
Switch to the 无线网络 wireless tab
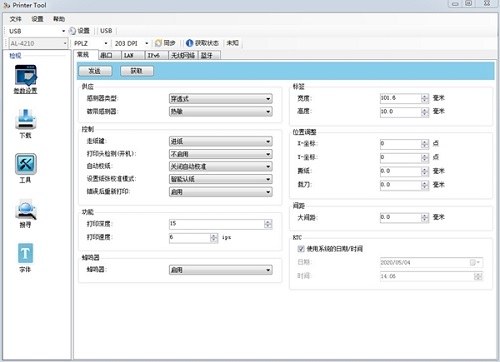click(183, 55)
